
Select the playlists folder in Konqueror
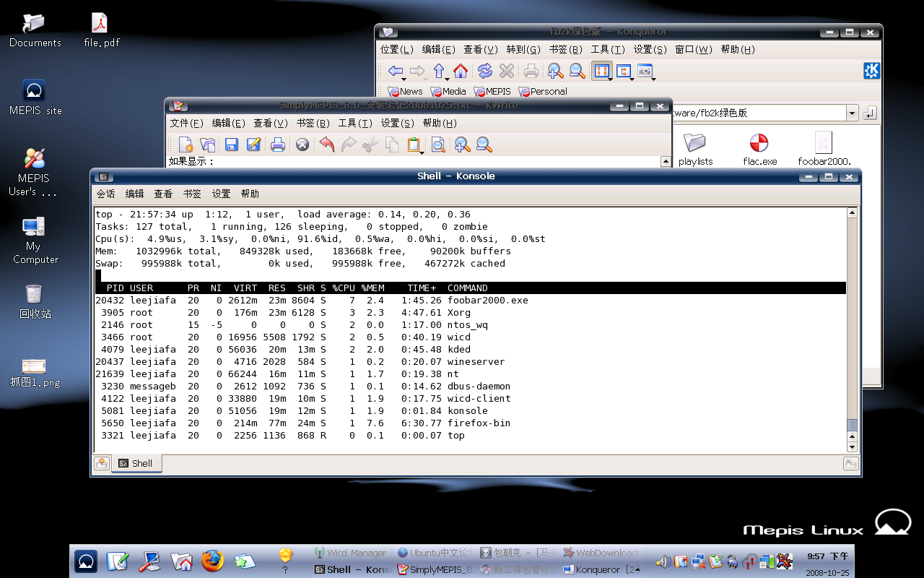point(695,148)
